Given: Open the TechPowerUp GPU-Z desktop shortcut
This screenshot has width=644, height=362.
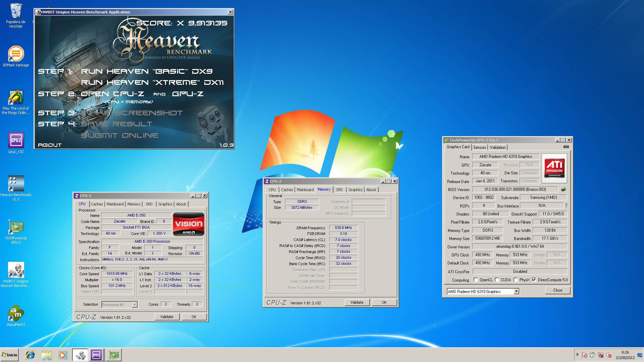Looking at the screenshot, I should click(16, 231).
